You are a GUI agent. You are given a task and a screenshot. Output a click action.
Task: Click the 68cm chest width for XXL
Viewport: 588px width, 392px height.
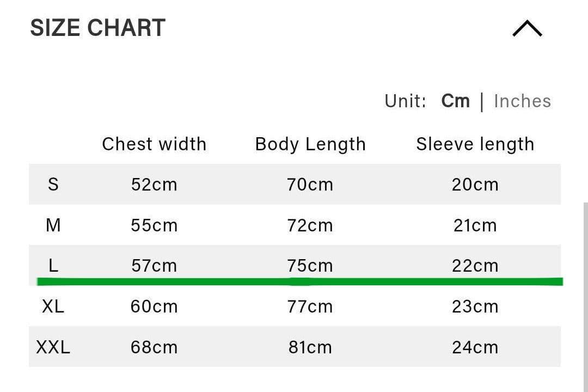pos(154,347)
